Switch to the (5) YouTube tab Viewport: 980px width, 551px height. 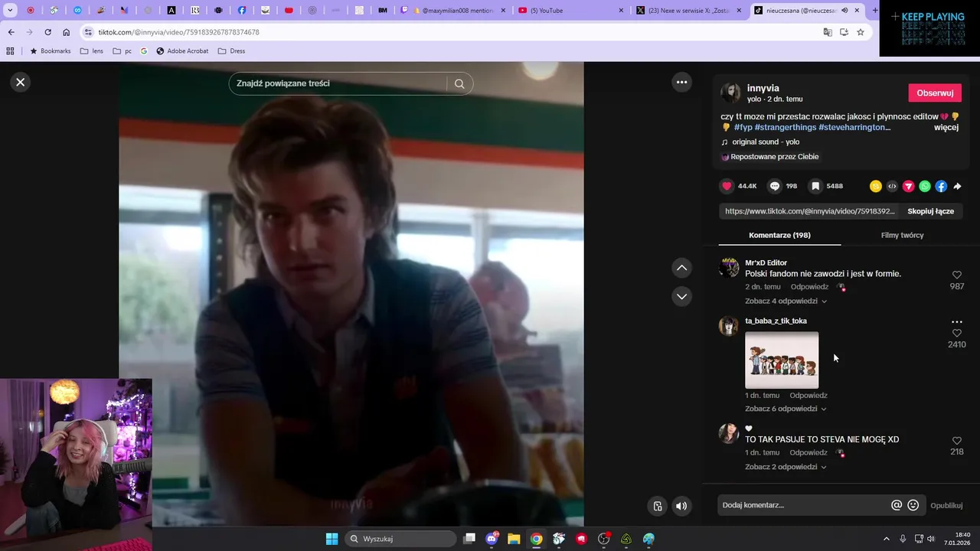570,11
